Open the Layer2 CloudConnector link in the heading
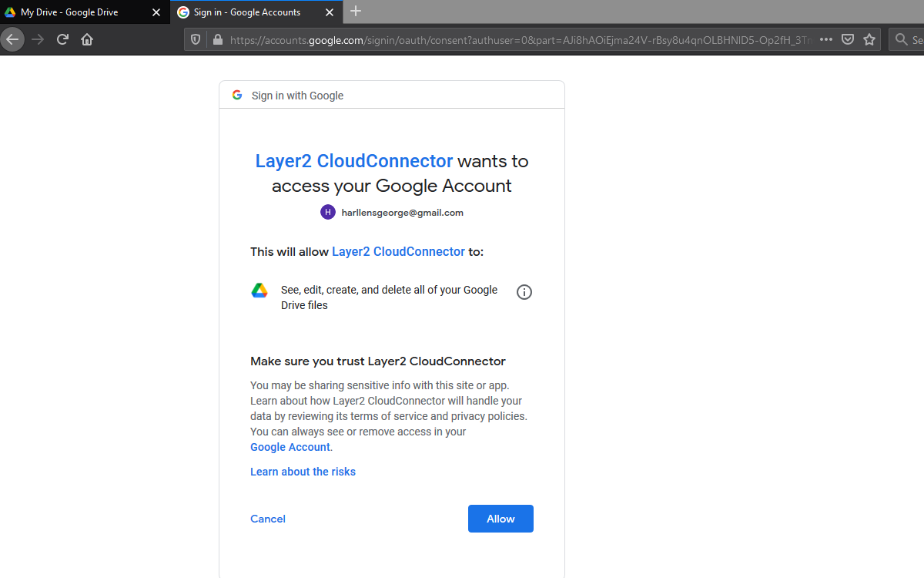 [354, 161]
